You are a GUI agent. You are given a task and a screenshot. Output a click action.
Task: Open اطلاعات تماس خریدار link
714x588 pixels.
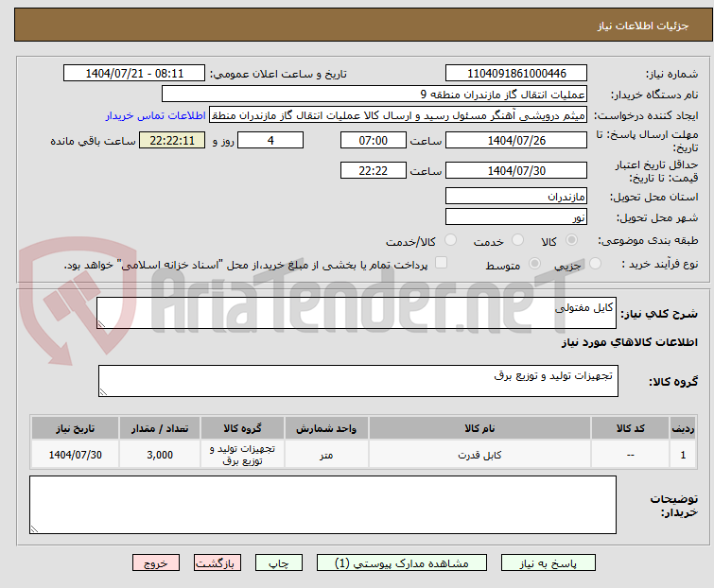coord(156,115)
